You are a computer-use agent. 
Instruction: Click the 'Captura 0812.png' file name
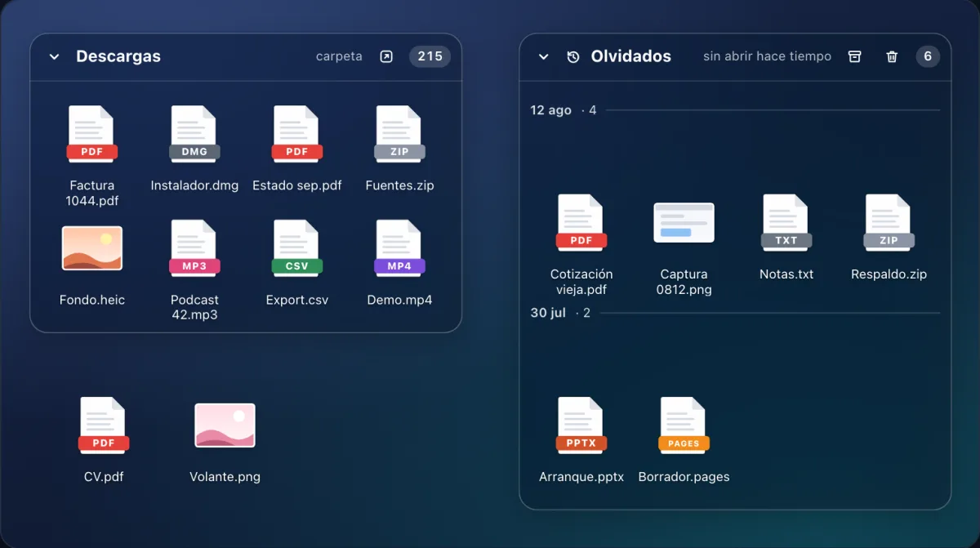[x=684, y=282]
